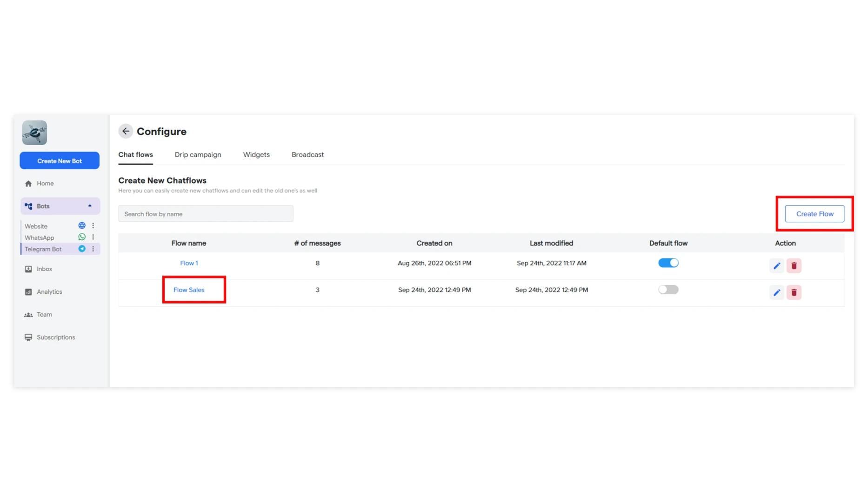Click the Default flow column header
The height and width of the screenshot is (502, 868).
pyautogui.click(x=668, y=243)
